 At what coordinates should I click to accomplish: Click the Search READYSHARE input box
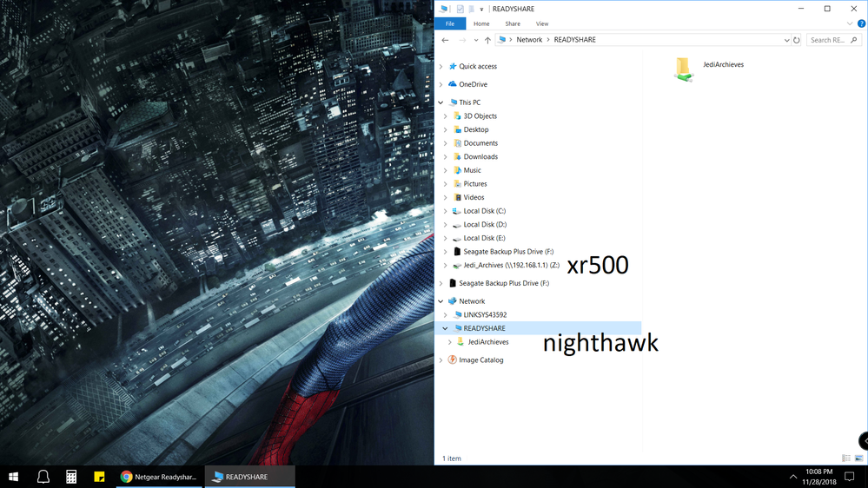(x=832, y=40)
